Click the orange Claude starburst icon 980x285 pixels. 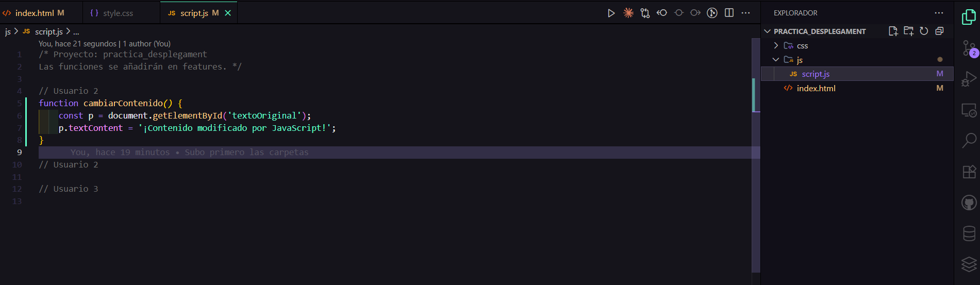[628, 13]
